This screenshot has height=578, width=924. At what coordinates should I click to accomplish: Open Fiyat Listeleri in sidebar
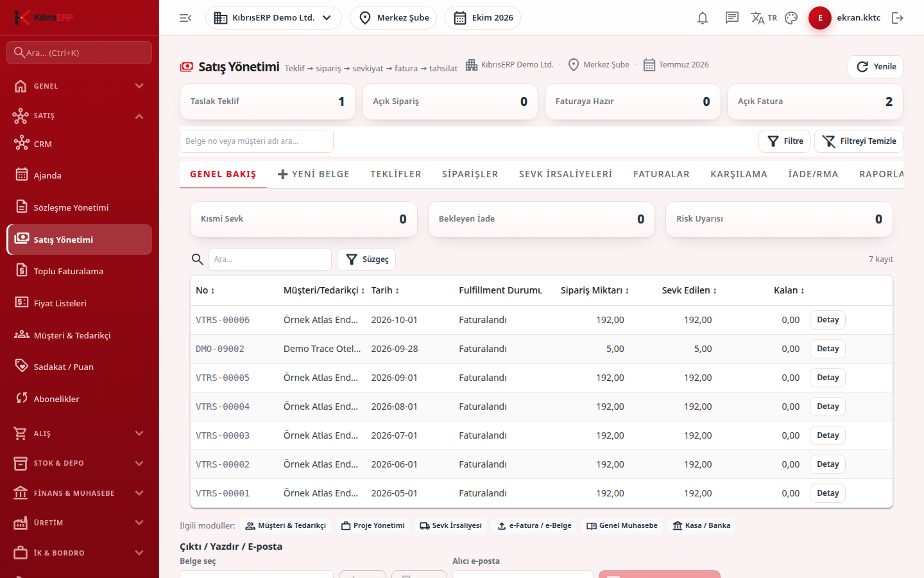coord(80,303)
